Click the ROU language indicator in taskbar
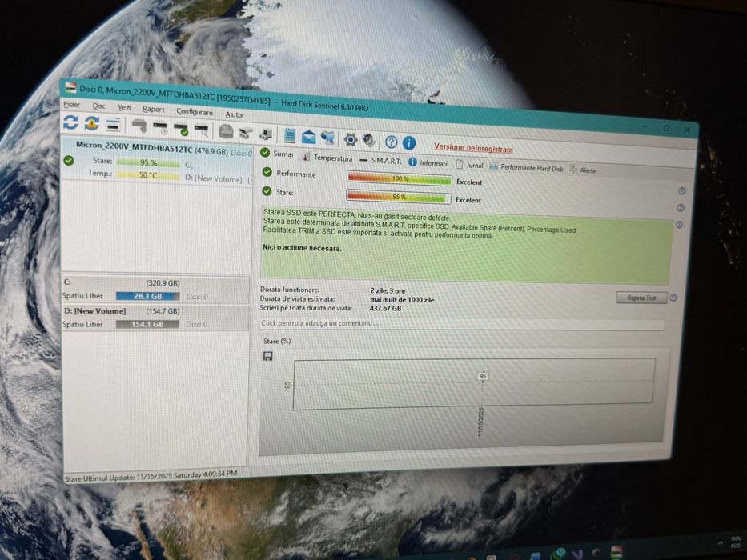Image resolution: width=747 pixels, height=560 pixels. (x=736, y=542)
